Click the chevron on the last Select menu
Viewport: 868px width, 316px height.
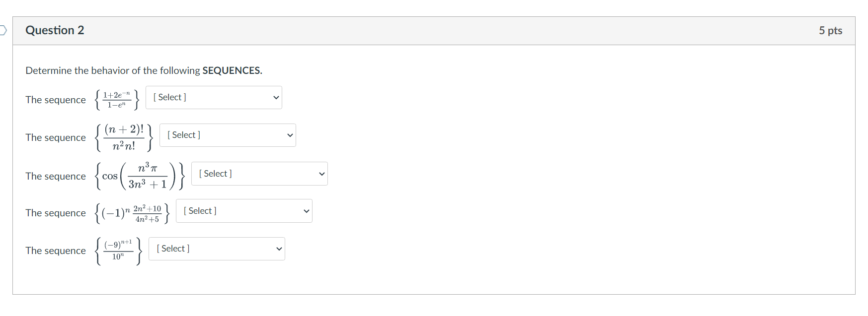[x=279, y=249]
